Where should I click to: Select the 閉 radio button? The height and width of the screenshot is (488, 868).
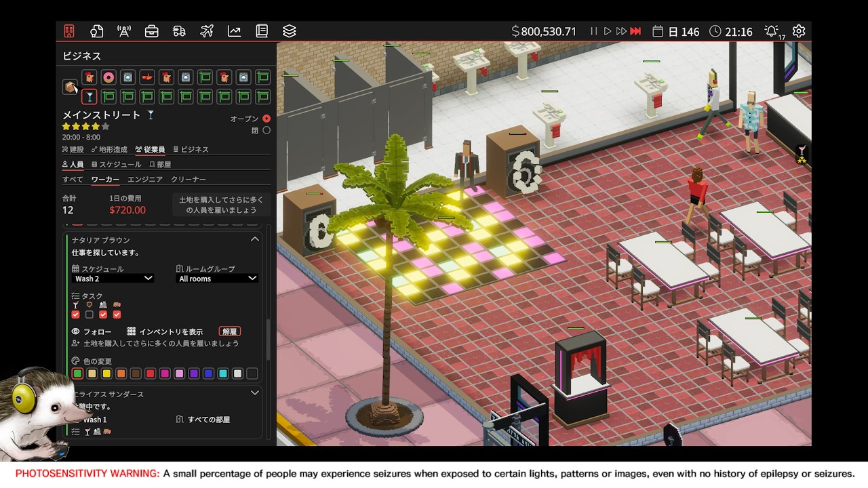tap(267, 131)
